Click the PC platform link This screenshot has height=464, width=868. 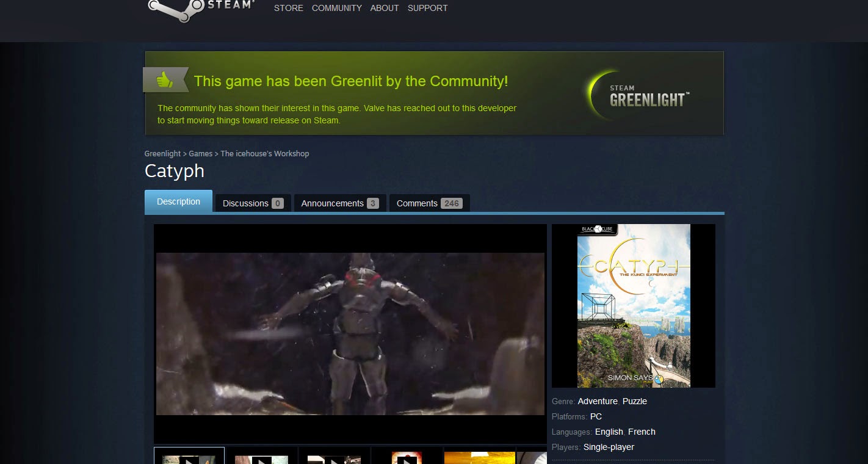click(596, 416)
